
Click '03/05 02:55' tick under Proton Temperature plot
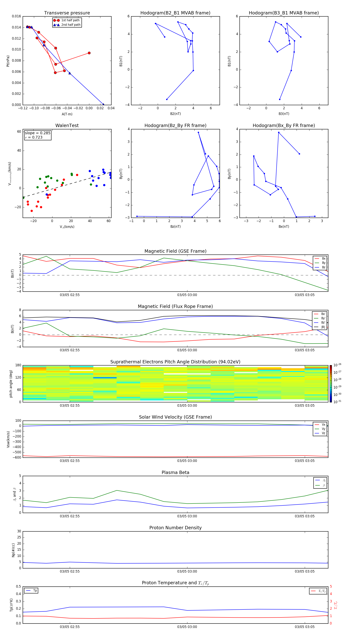click(70, 627)
